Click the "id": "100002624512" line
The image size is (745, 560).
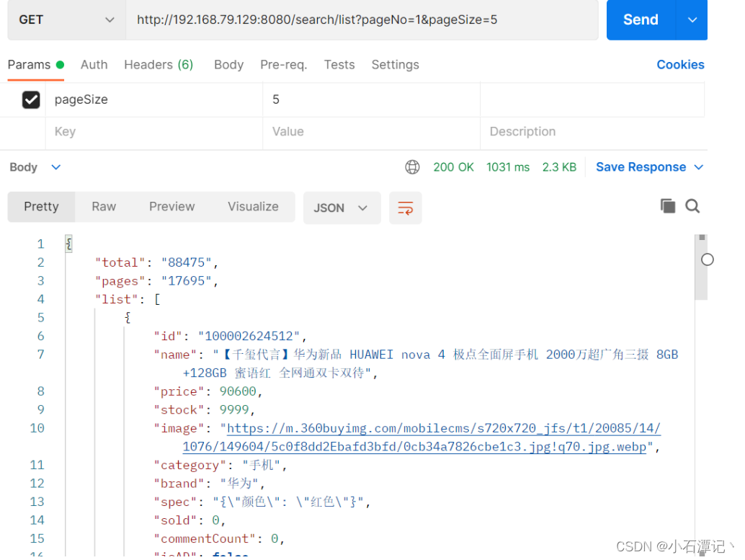tap(230, 336)
